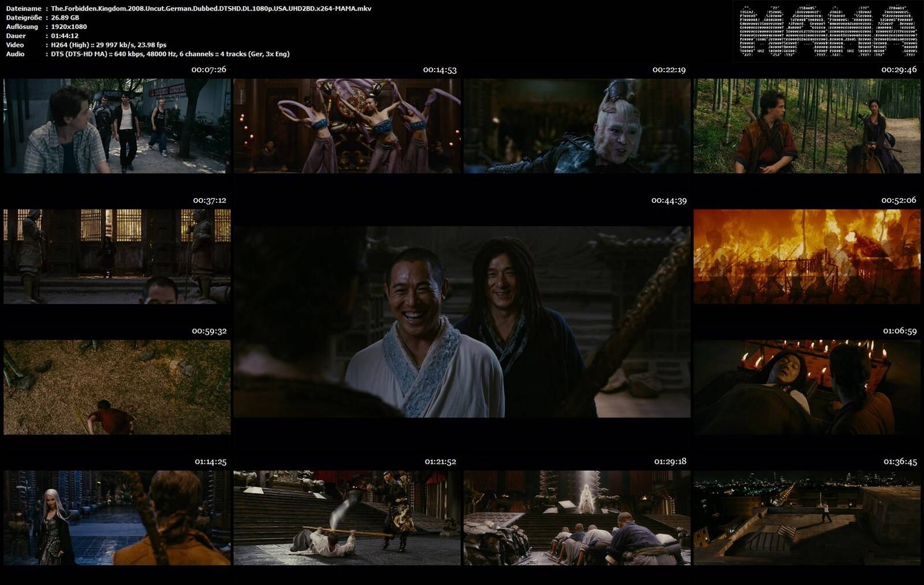This screenshot has width=924, height=585.
Task: Click the timestamp label 00:44:39
Action: click(669, 200)
